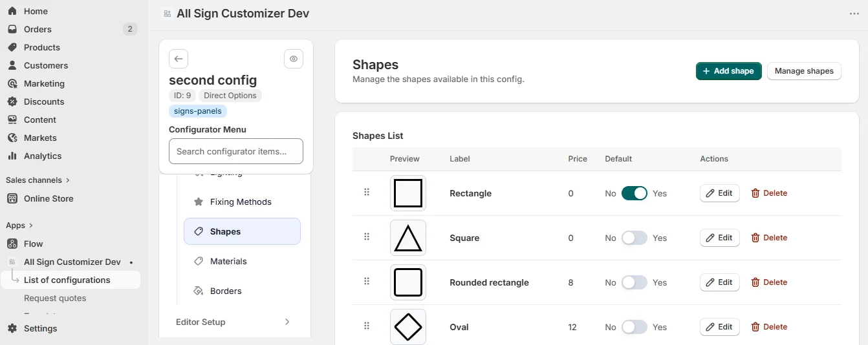
Task: Expand the Apps section chevron
Action: (30, 225)
